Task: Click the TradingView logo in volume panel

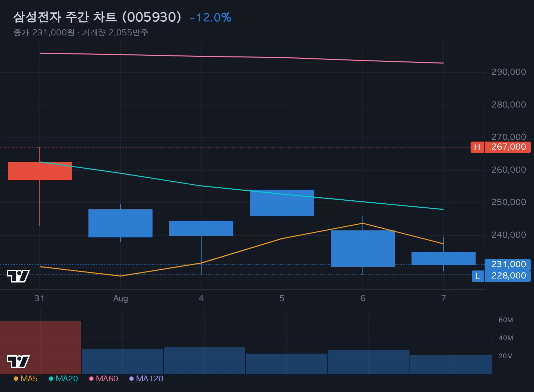Action: [x=18, y=361]
